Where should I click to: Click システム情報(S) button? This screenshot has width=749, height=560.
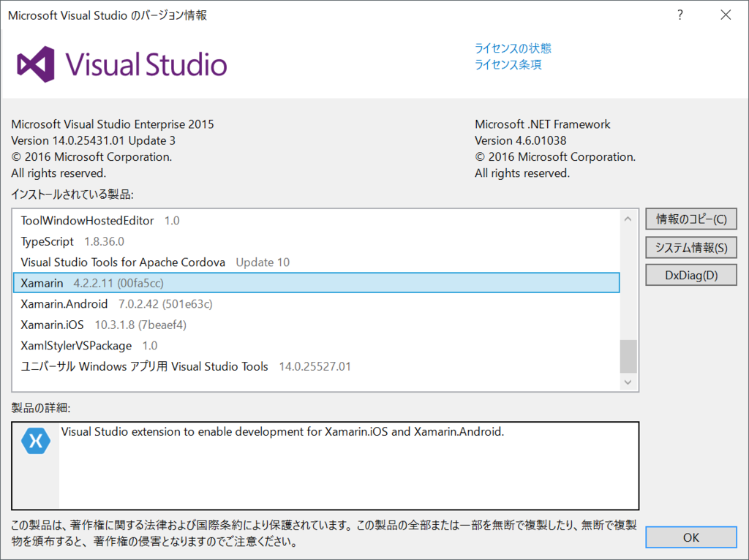[691, 247]
